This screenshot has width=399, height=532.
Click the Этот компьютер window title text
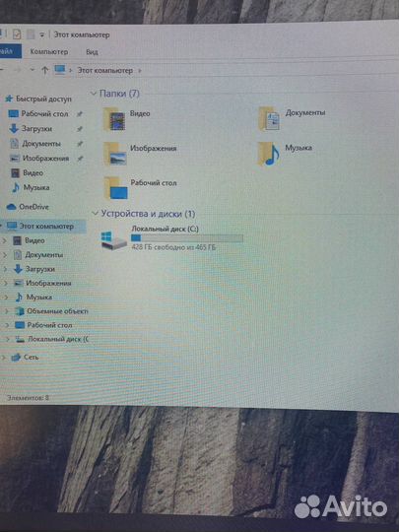click(x=82, y=34)
